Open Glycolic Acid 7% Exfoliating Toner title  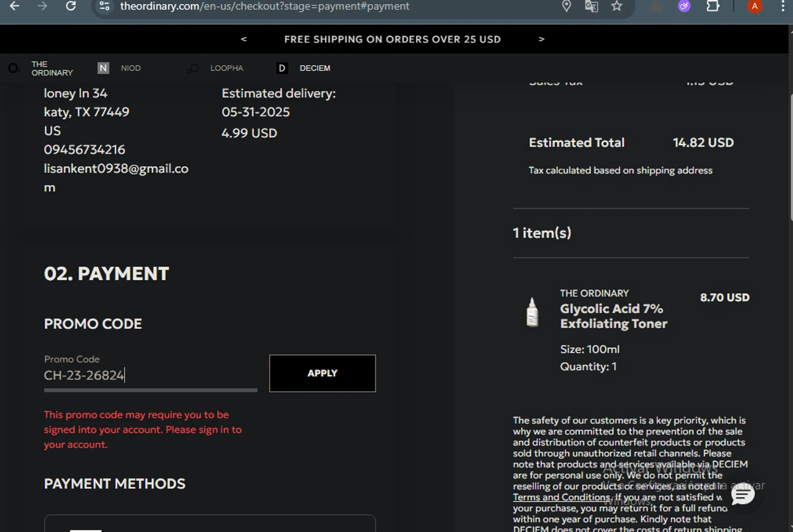tap(614, 316)
